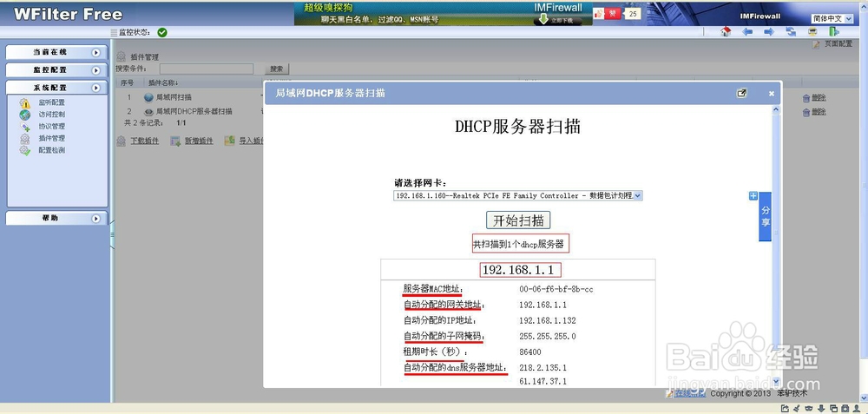Click the blue back arrow icon
868x414 pixels.
tap(748, 32)
